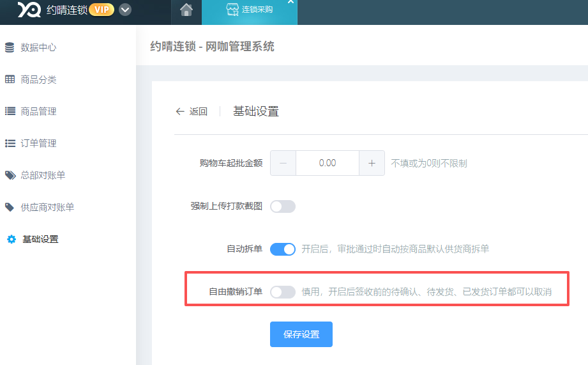Image resolution: width=588 pixels, height=365 pixels.
Task: Decrease 购物车起批金额 with minus button
Action: tap(283, 163)
